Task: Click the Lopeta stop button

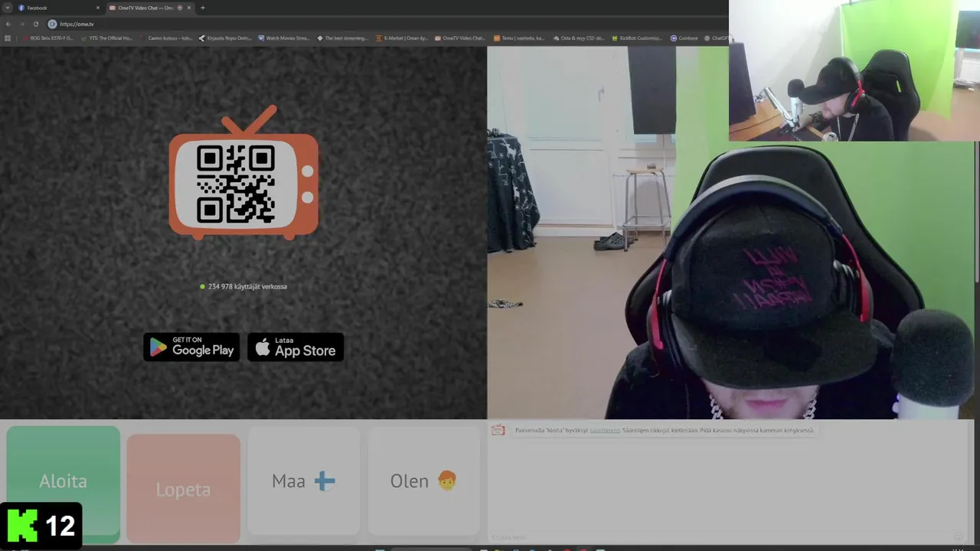Action: (183, 489)
